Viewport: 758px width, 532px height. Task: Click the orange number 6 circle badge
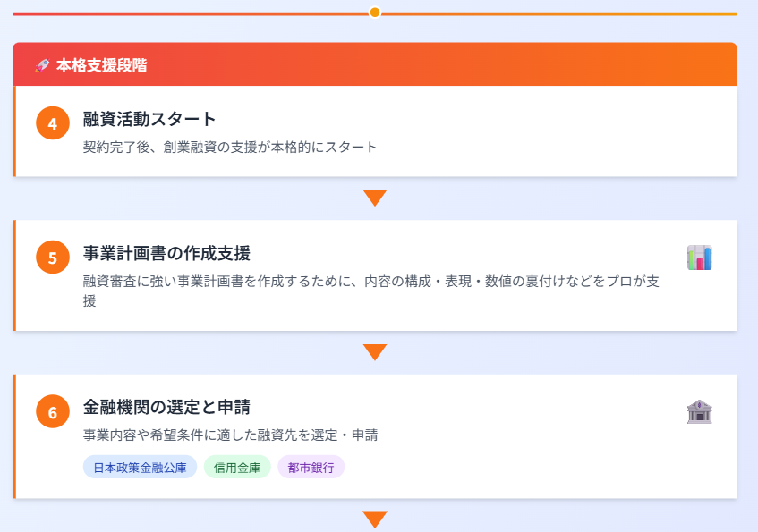pos(53,412)
